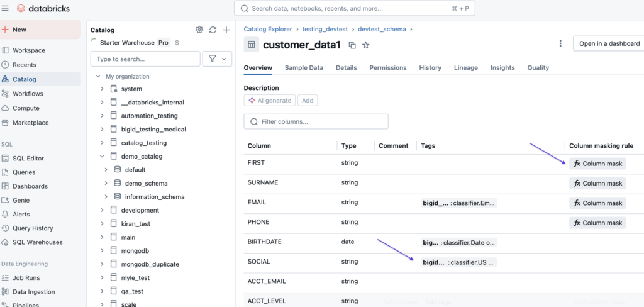The image size is (644, 307).
Task: Click the table icon beside customer_data1
Action: tap(252, 45)
